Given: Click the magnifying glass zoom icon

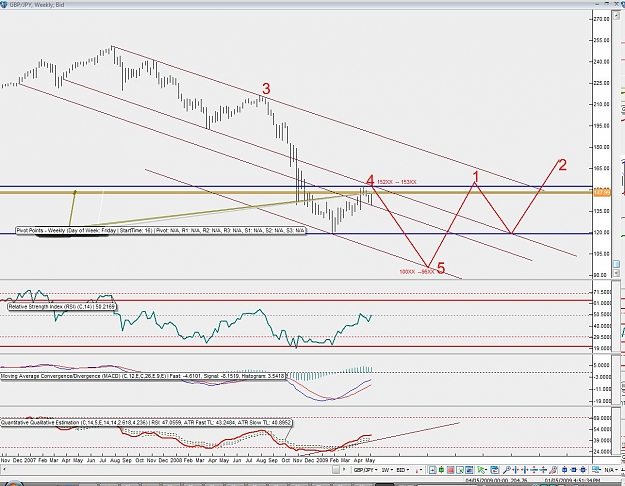Looking at the screenshot, I should click(506, 470).
